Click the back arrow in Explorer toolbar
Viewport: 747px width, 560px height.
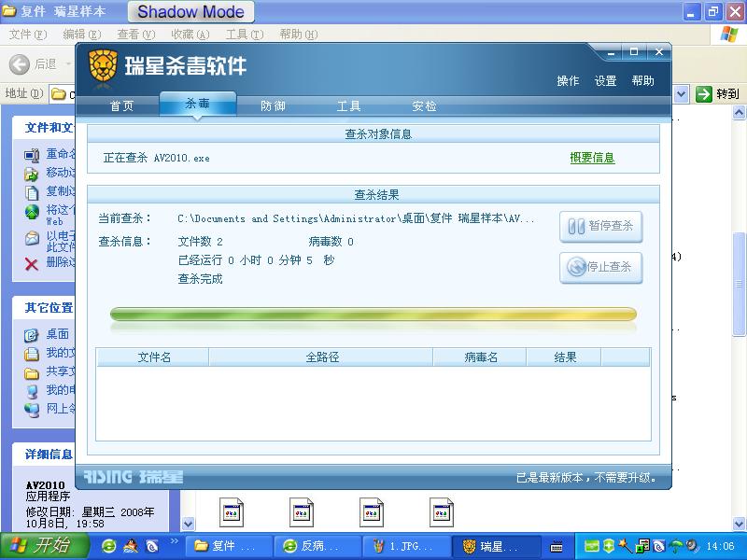click(x=20, y=63)
